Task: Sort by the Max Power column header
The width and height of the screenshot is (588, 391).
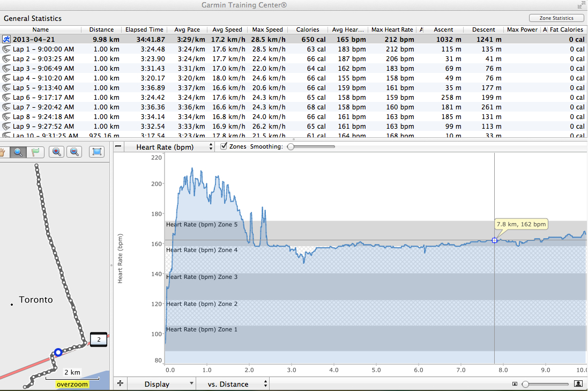Action: click(523, 29)
